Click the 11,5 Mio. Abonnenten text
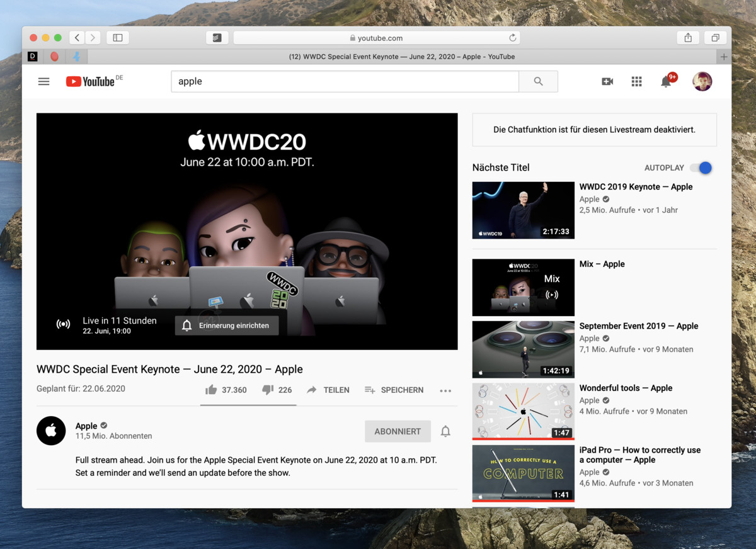 point(113,436)
